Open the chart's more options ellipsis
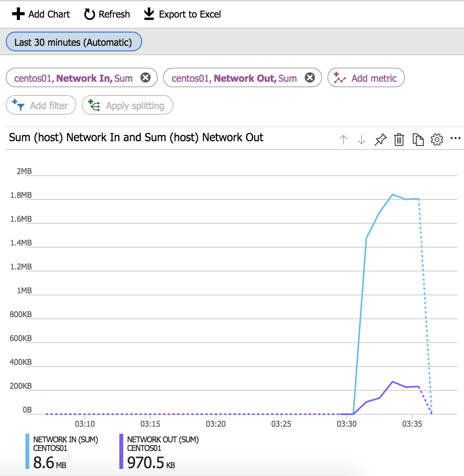Screen dimensions: 464x476 [455, 138]
